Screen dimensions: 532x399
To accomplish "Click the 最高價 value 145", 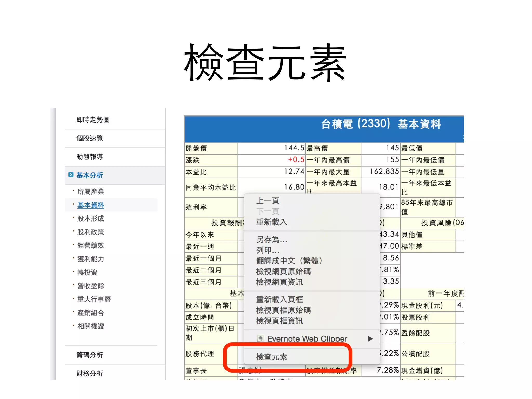I will (x=392, y=148).
